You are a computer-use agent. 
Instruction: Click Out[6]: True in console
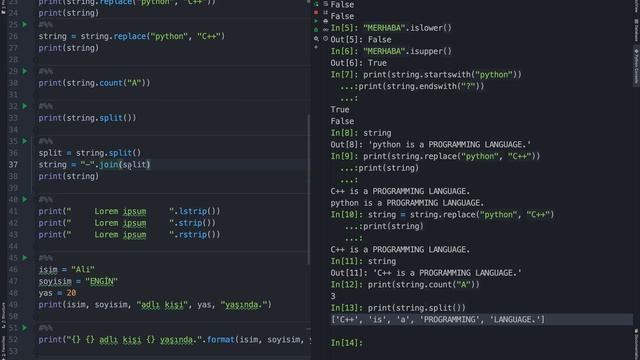(x=358, y=63)
